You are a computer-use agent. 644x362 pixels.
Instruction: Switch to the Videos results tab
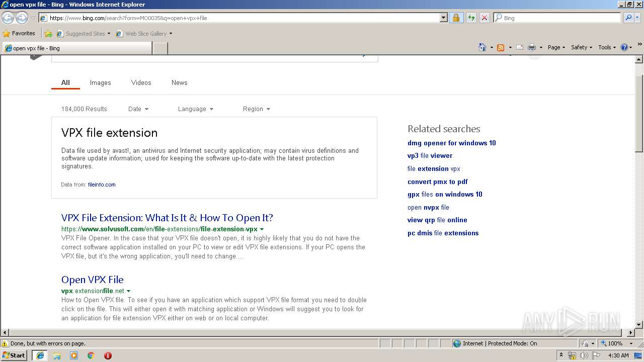click(141, 82)
